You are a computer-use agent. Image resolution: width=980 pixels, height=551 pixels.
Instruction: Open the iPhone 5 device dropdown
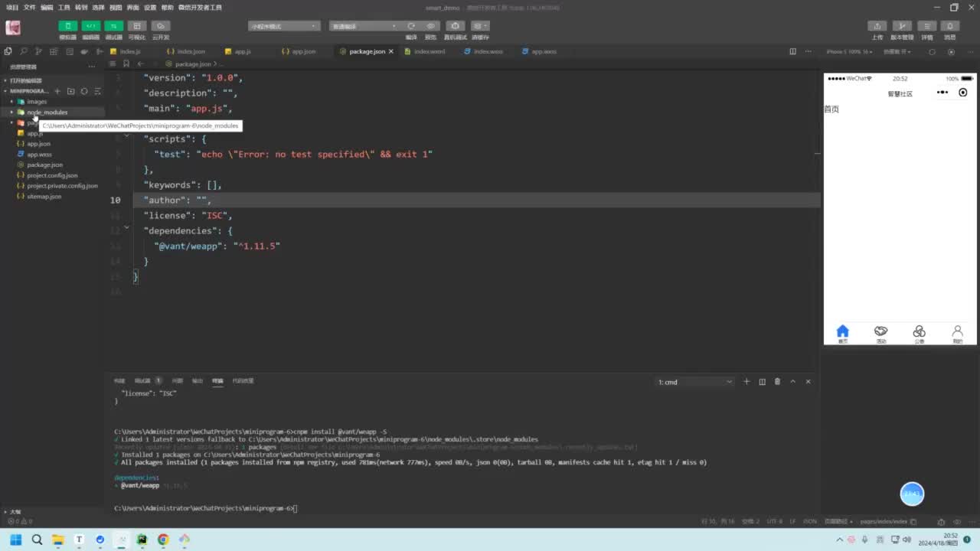tap(849, 51)
